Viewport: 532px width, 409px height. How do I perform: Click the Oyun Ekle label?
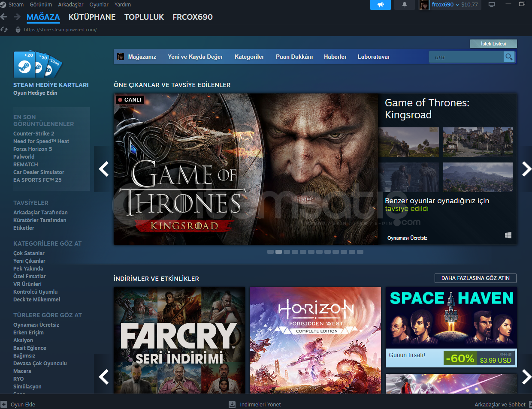23,404
